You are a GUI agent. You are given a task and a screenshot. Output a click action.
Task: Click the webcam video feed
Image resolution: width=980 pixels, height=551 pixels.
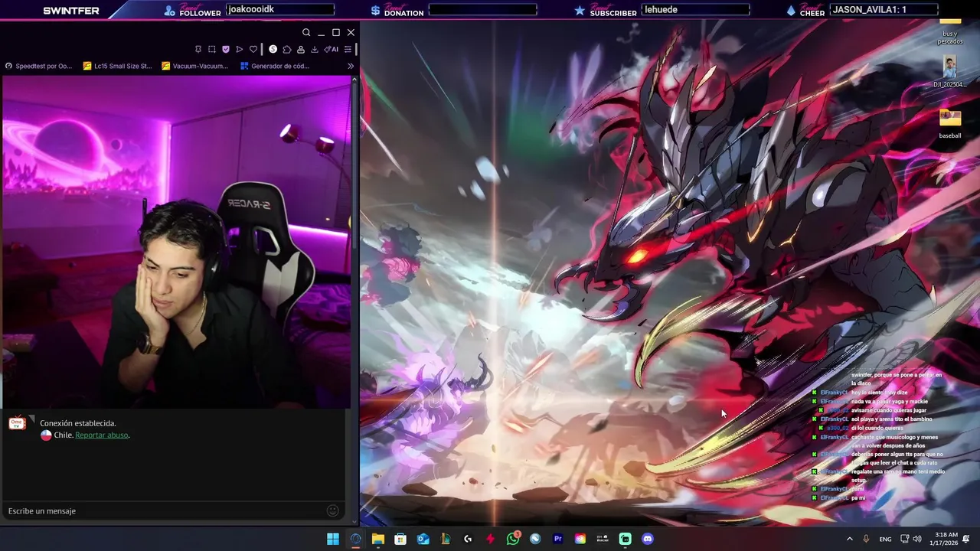pyautogui.click(x=176, y=242)
